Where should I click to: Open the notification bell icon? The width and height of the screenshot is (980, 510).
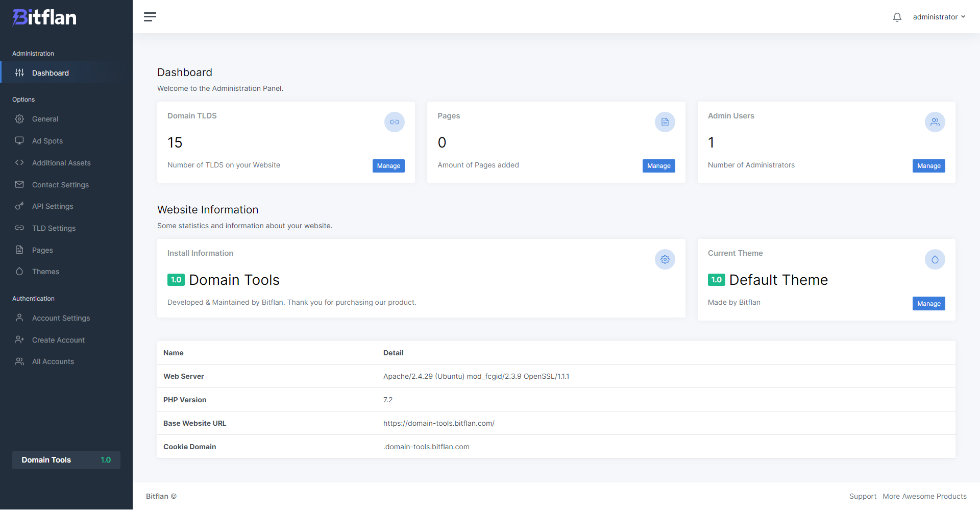pos(897,17)
